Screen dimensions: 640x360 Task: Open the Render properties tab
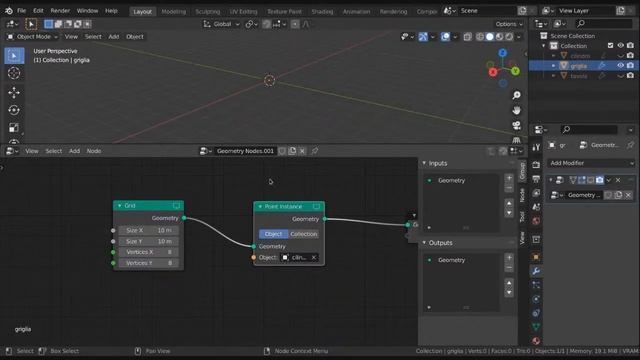point(536,165)
